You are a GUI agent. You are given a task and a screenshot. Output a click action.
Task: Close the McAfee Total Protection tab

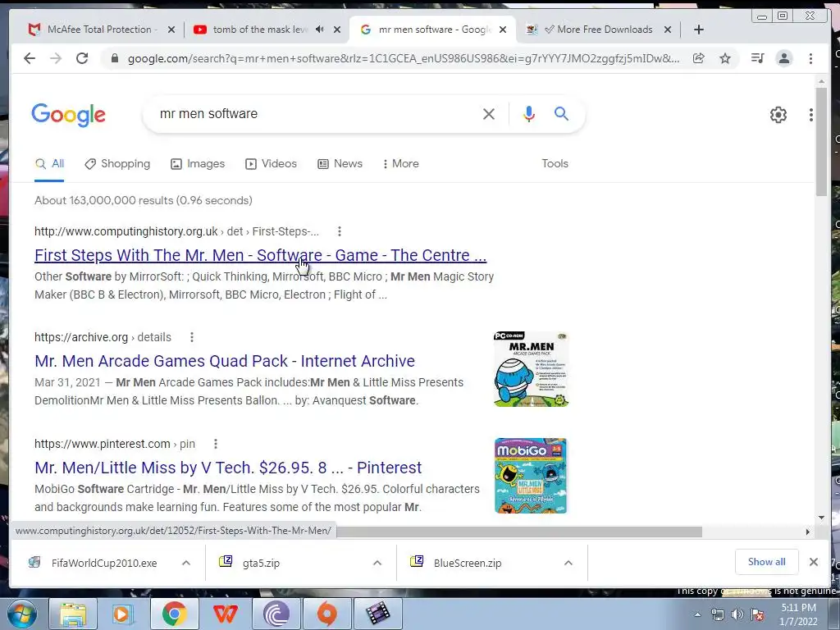pos(171,30)
